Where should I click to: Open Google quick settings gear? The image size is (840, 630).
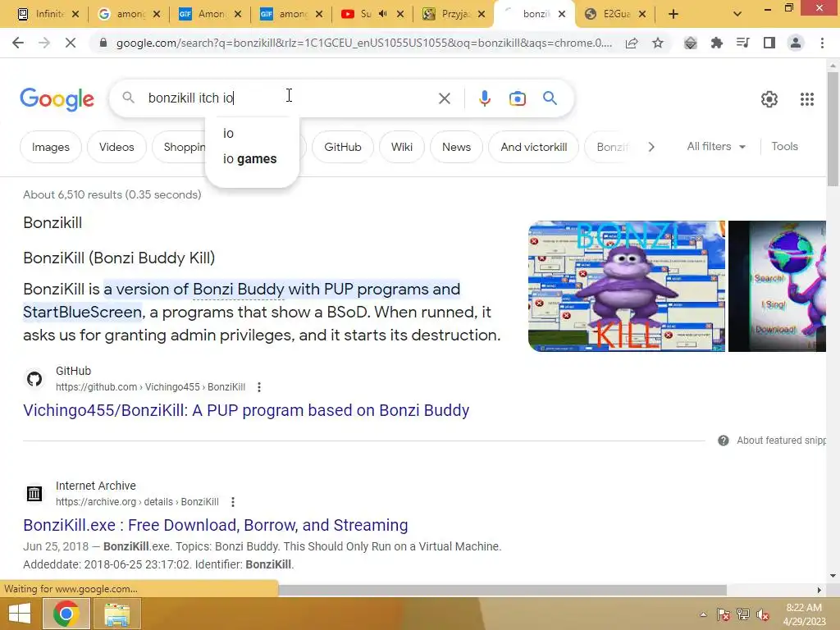(x=769, y=99)
